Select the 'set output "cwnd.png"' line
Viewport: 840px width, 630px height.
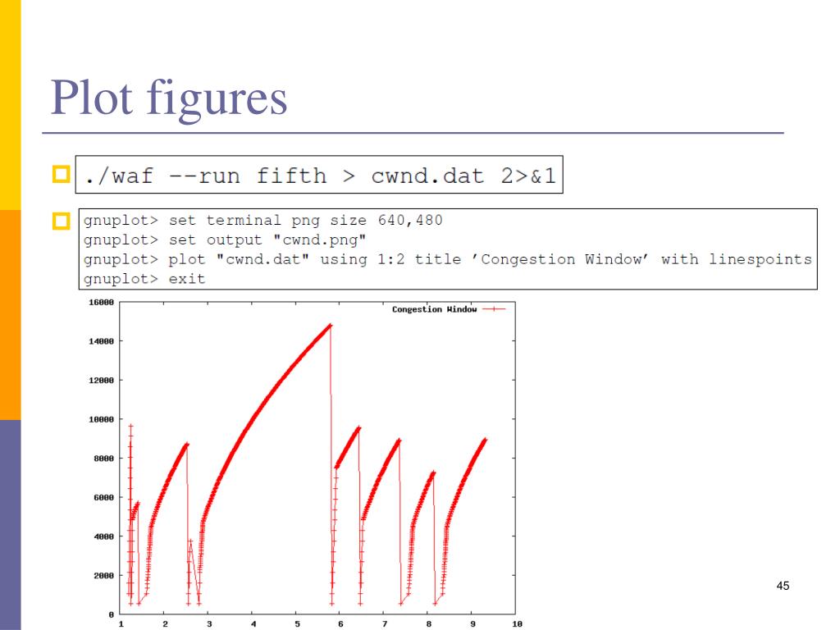tap(225, 240)
